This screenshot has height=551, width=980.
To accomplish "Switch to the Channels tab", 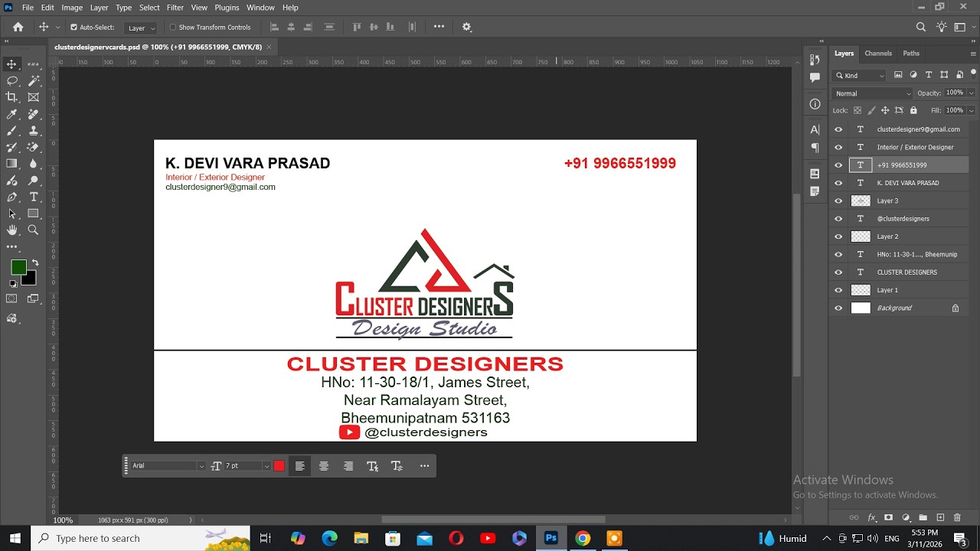I will [x=878, y=54].
